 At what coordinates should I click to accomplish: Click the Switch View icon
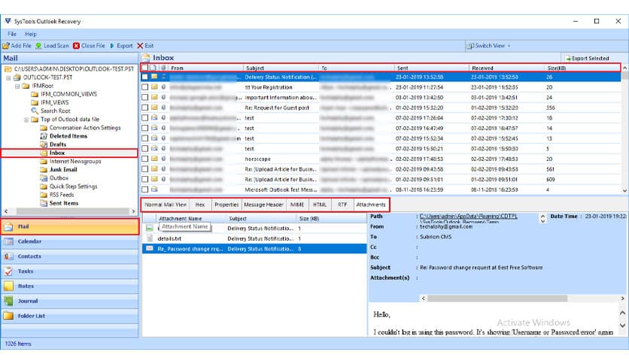(x=470, y=46)
